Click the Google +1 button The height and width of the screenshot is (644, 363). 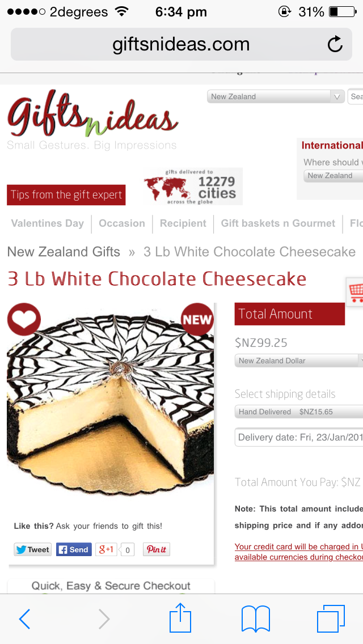point(106,549)
